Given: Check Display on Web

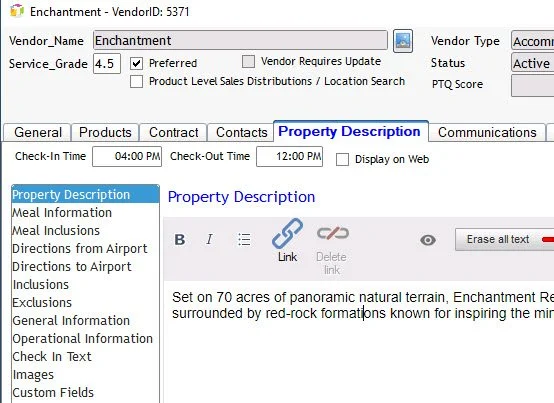Looking at the screenshot, I should click(342, 159).
